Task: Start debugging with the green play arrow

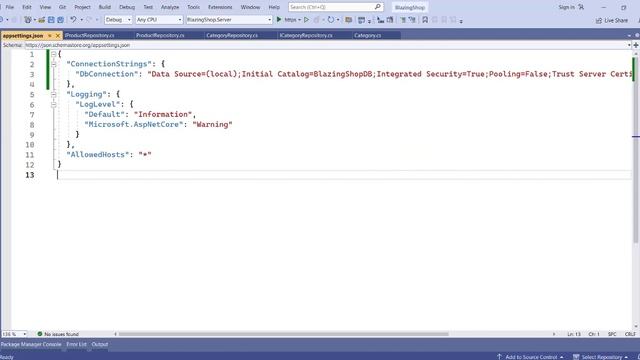Action: pyautogui.click(x=279, y=19)
